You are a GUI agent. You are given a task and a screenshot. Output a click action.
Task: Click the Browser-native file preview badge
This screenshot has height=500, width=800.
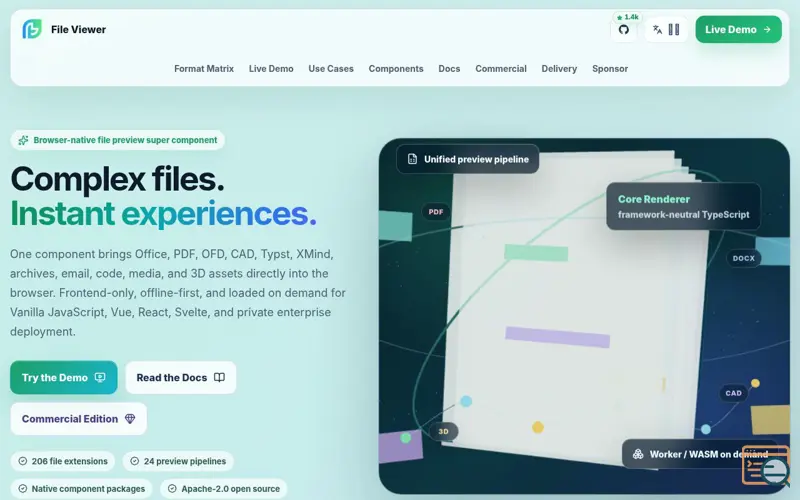[x=117, y=140]
